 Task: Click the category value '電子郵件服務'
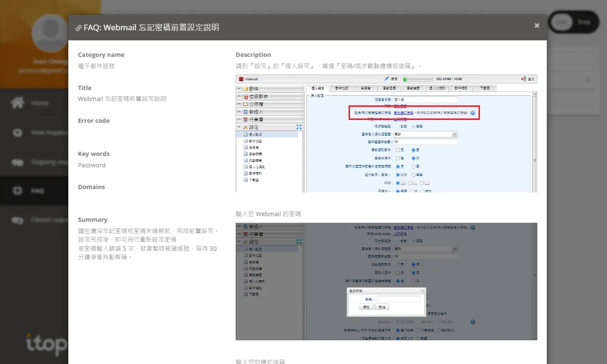click(x=96, y=66)
